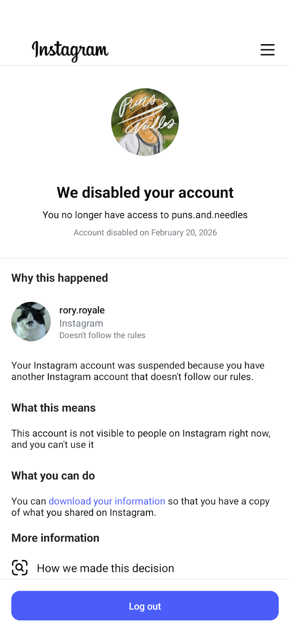Click the "What you can do" heading
Screen dimensions: 290x644
(x=53, y=476)
